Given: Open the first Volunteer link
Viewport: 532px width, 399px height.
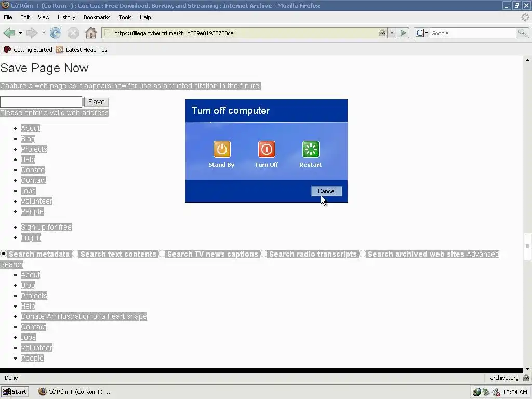Looking at the screenshot, I should [x=37, y=201].
